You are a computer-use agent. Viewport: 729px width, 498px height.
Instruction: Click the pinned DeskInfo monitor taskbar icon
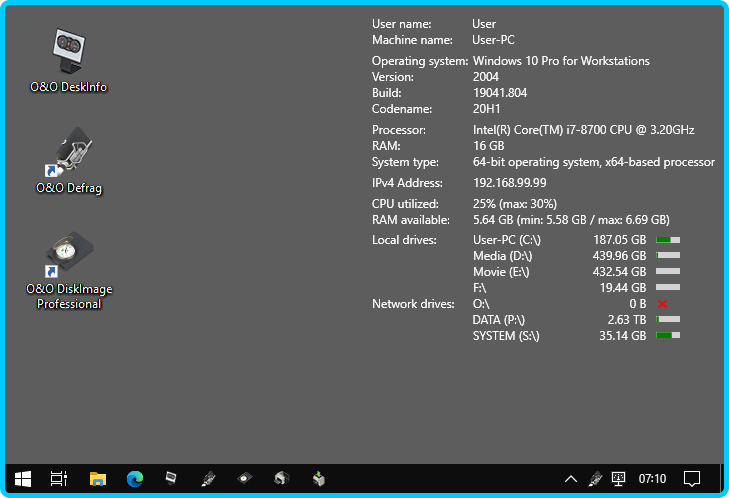171,479
